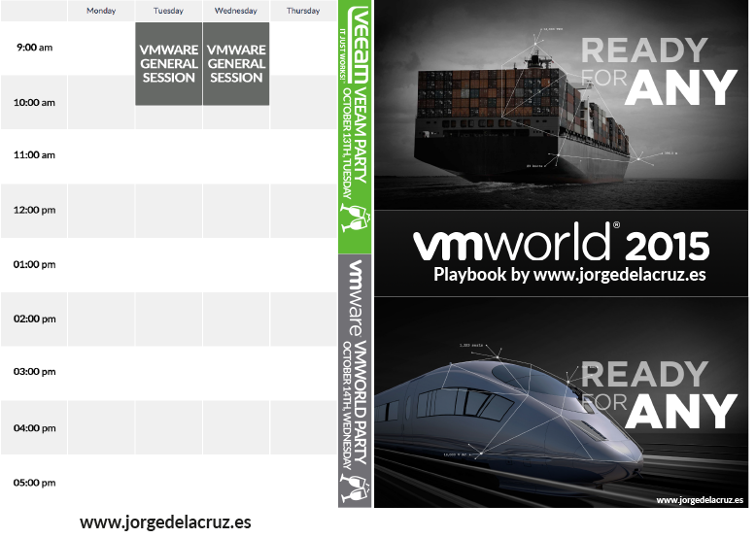
Task: Click the Thursday 02:00 pm schedule cell
Action: pos(303,319)
